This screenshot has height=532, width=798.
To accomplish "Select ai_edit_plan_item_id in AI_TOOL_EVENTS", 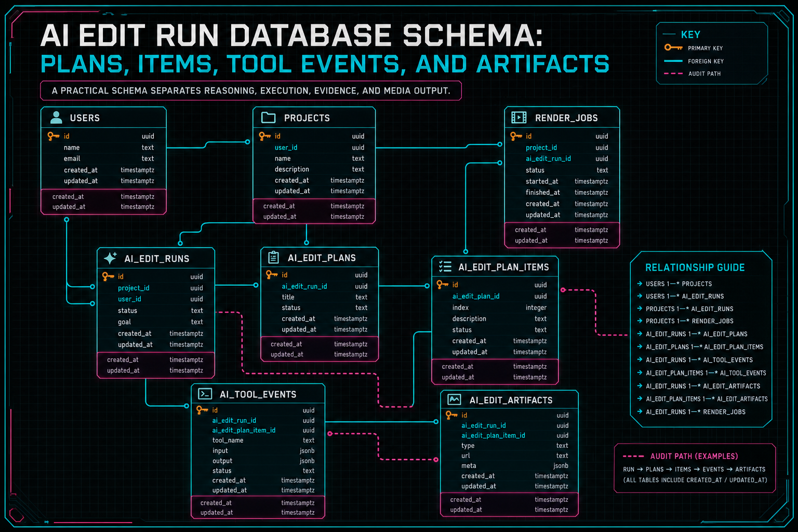I will [244, 430].
